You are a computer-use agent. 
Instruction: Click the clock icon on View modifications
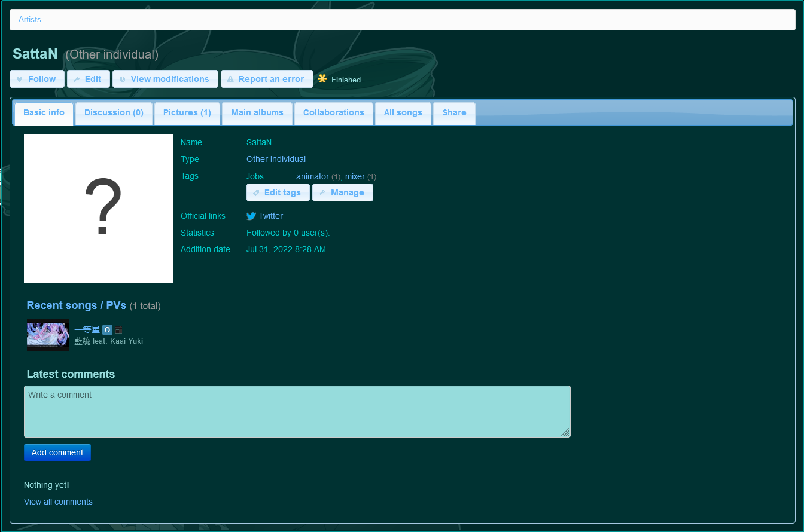click(122, 78)
